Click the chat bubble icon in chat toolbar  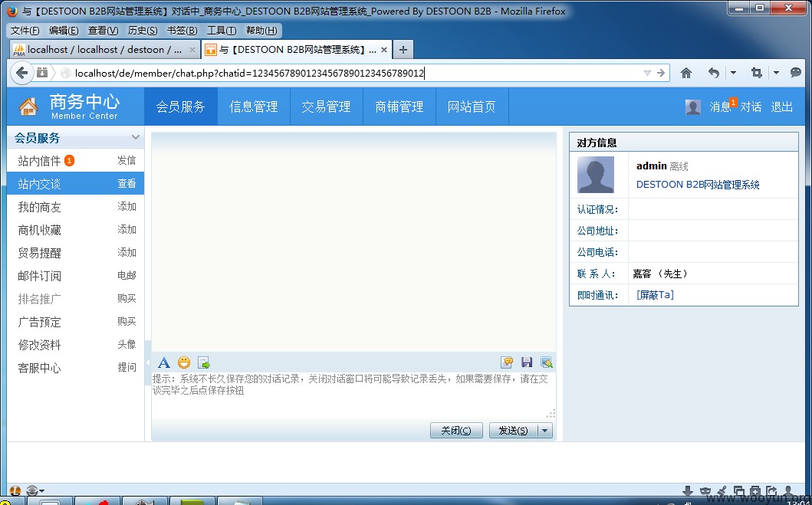coord(507,362)
